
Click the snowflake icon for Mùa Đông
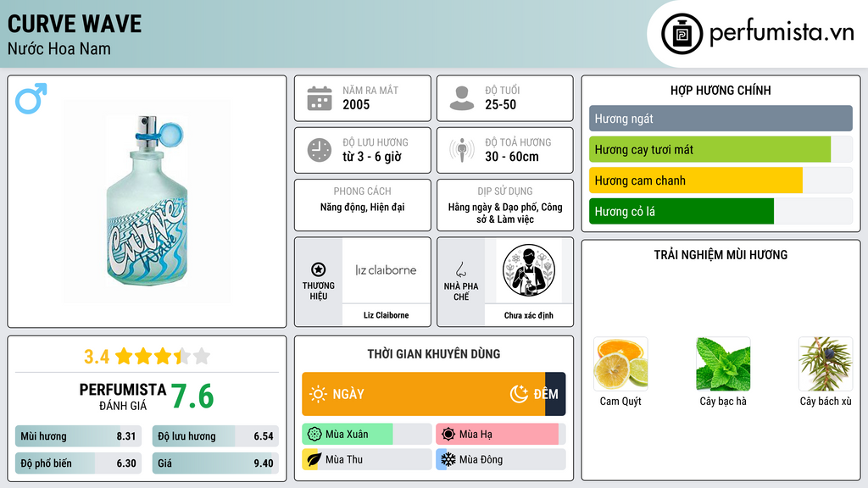[x=448, y=460]
